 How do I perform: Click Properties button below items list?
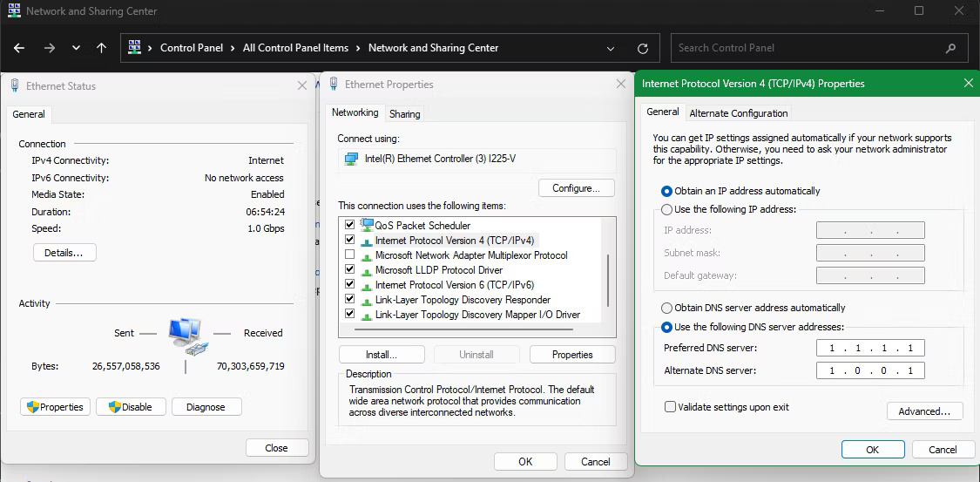572,355
